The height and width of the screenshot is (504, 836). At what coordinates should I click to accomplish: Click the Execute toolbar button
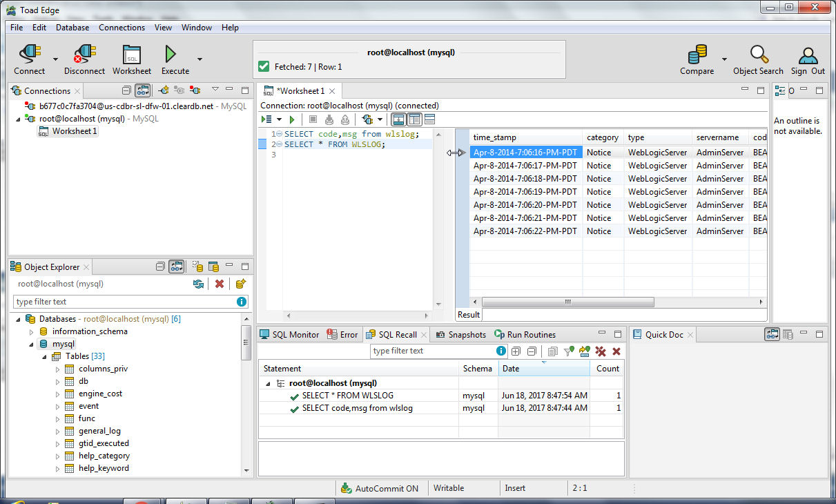[x=175, y=60]
